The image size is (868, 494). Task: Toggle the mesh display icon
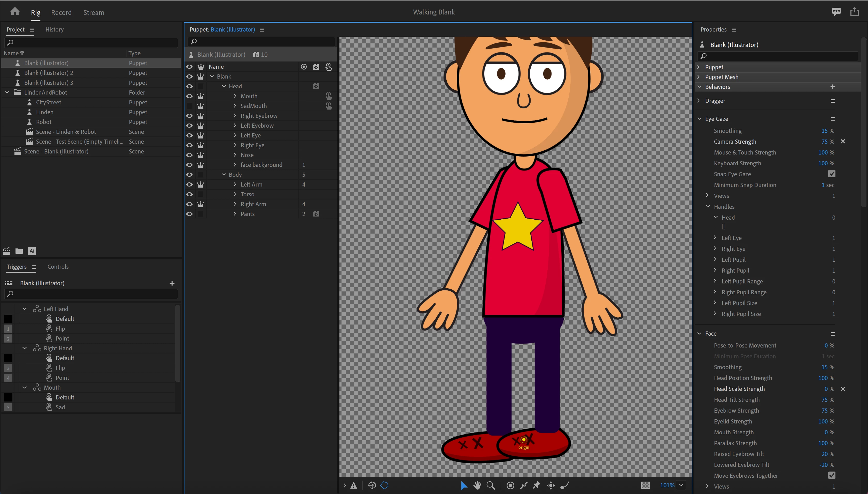point(372,485)
